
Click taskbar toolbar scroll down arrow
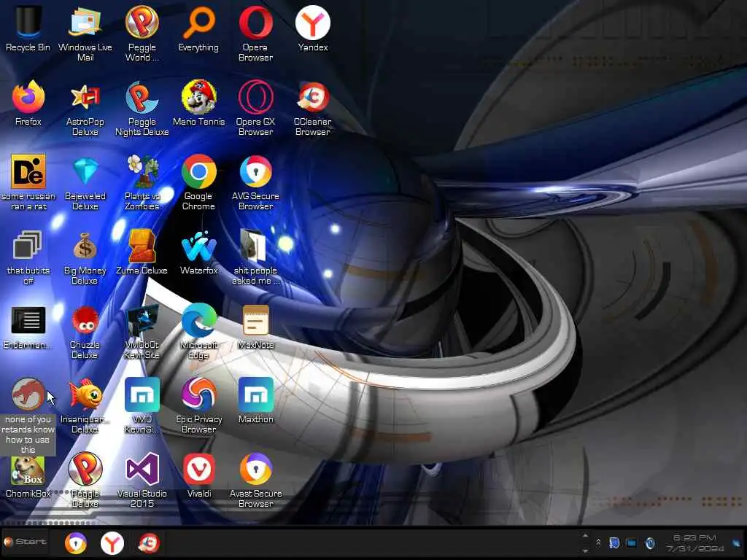tap(586, 551)
